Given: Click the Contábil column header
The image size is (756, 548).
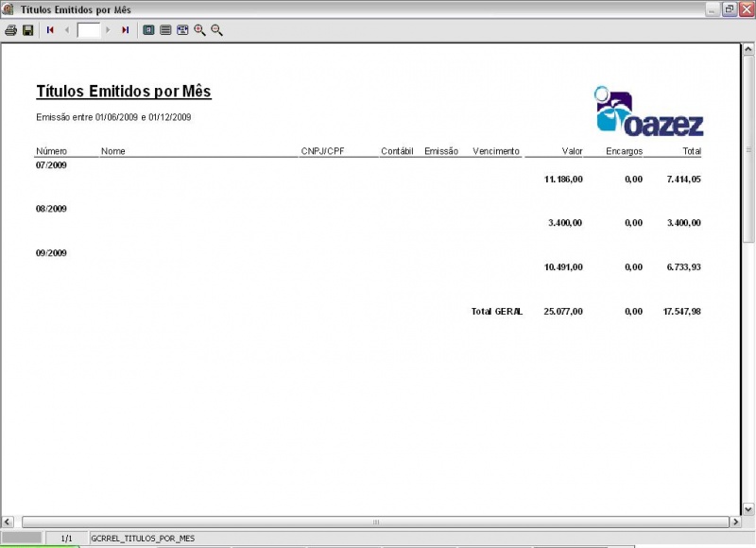Looking at the screenshot, I should click(397, 151).
